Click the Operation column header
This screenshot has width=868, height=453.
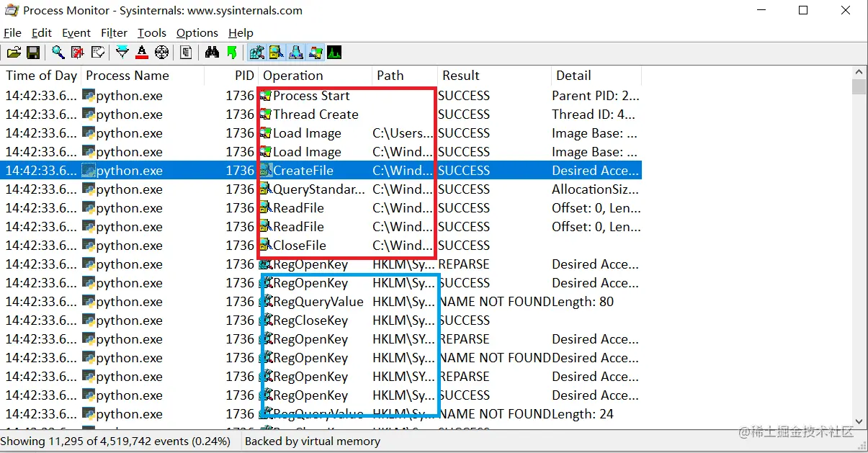point(316,76)
